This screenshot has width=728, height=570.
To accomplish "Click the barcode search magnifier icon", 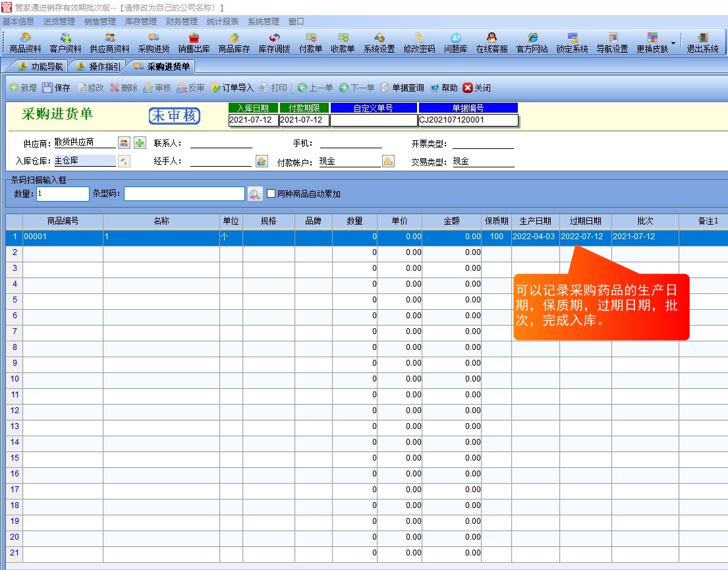I will coord(255,194).
